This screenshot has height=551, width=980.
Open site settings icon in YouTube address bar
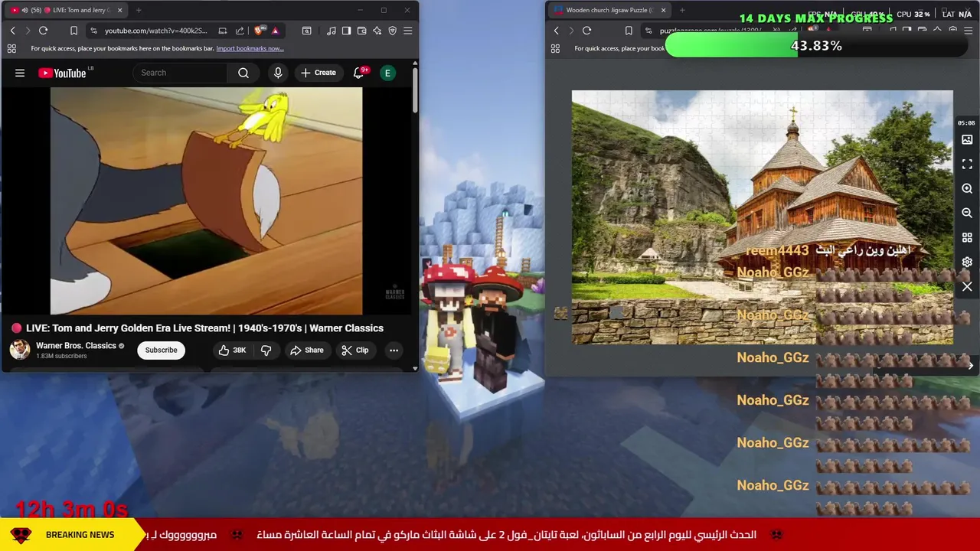[93, 31]
